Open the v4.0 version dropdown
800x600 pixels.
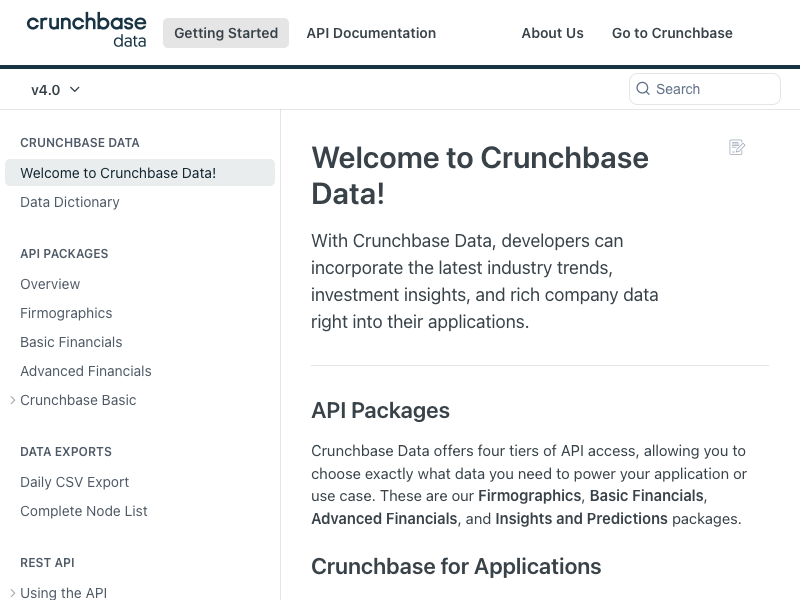tap(55, 90)
